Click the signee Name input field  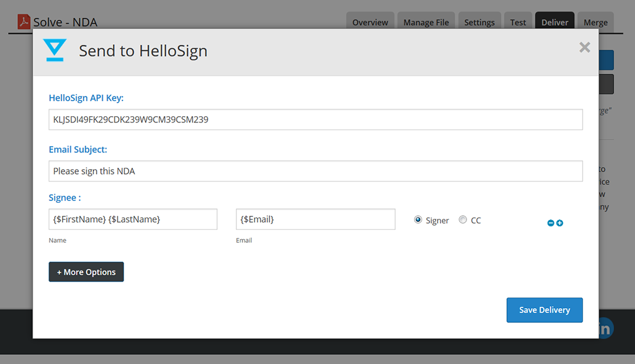click(133, 220)
